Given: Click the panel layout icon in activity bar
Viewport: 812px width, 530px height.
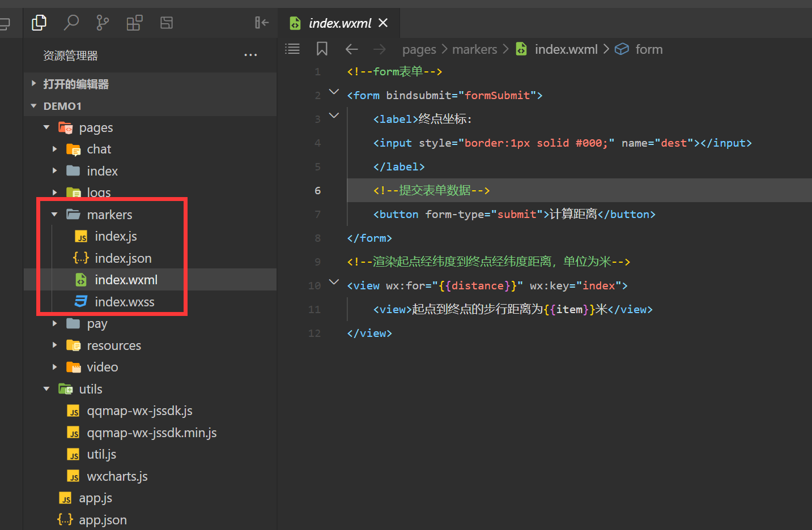Looking at the screenshot, I should click(167, 23).
